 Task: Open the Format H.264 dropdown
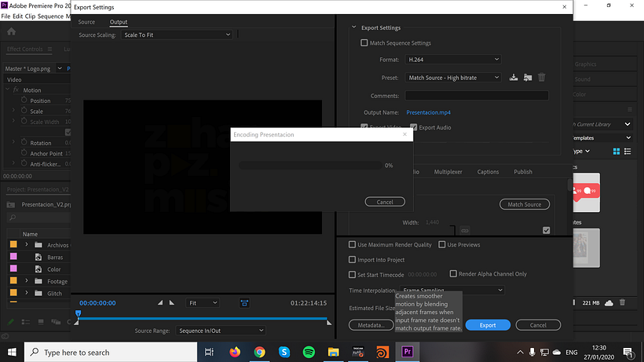tap(453, 60)
